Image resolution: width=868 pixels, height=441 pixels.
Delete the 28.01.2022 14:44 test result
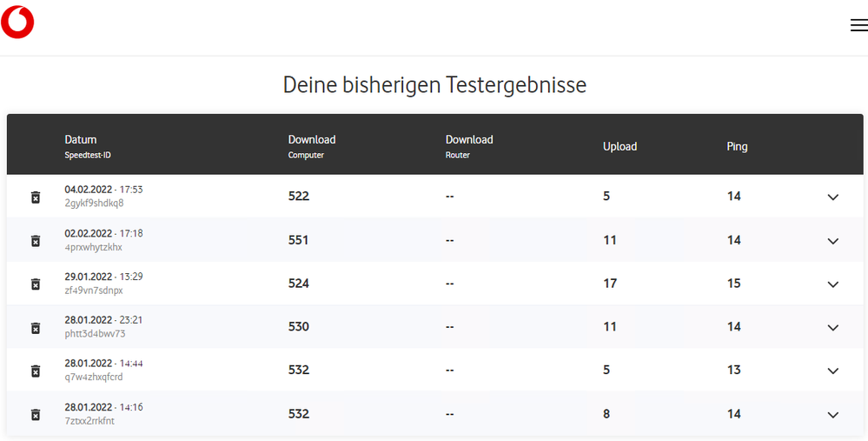click(36, 371)
